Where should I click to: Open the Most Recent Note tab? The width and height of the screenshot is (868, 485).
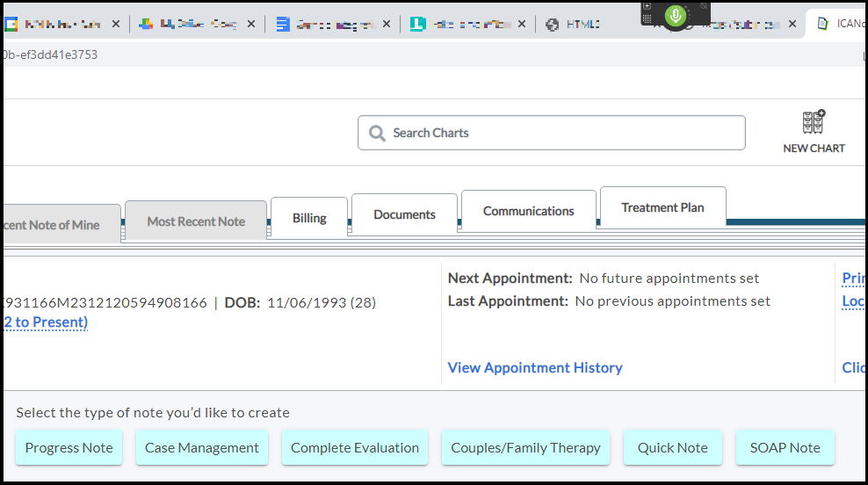click(196, 221)
